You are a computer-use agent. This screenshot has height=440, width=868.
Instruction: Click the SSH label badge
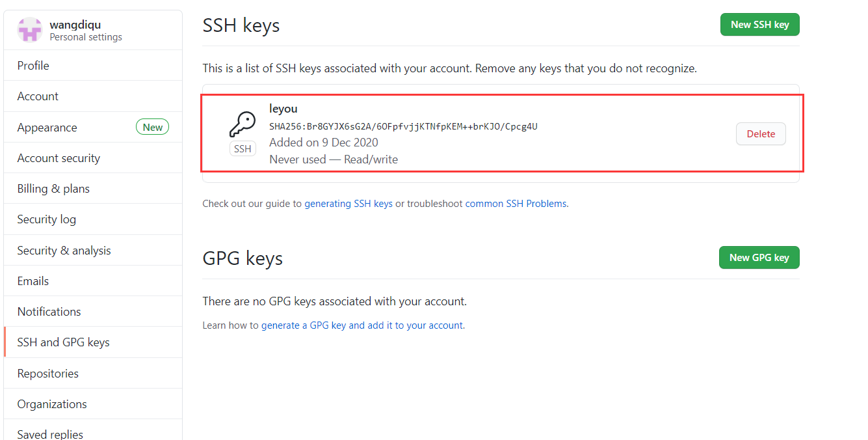tap(243, 149)
